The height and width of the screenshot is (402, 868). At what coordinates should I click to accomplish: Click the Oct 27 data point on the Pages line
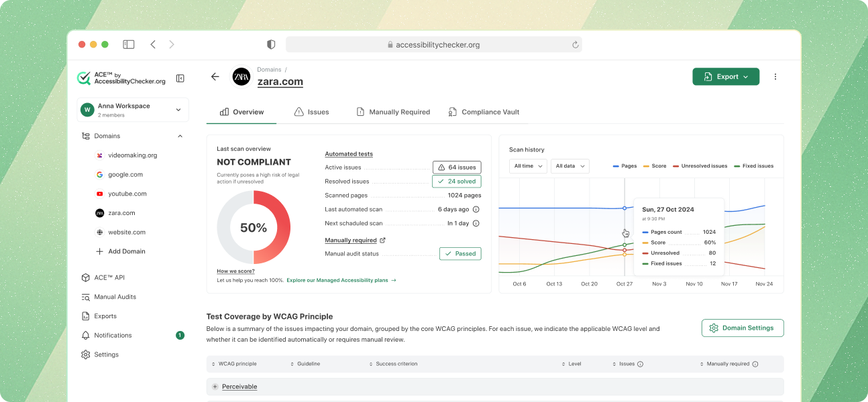[x=625, y=208]
